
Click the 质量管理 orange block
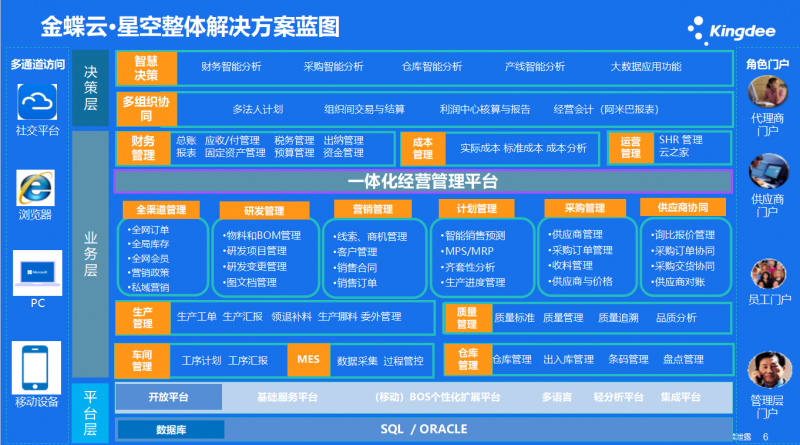point(467,318)
